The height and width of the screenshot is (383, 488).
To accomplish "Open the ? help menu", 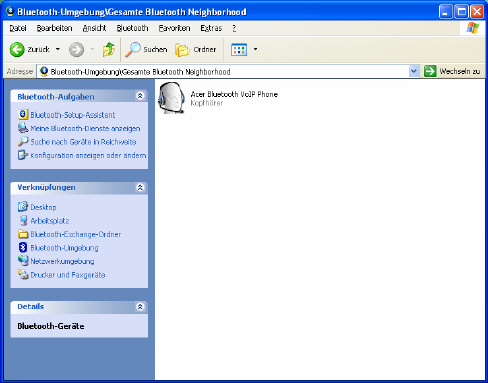I will coord(234,28).
